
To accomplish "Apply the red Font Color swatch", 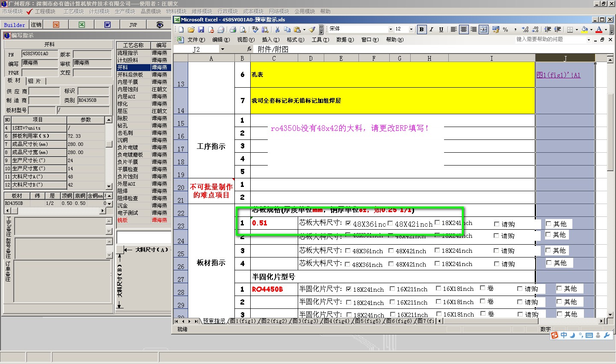I will click(x=599, y=30).
